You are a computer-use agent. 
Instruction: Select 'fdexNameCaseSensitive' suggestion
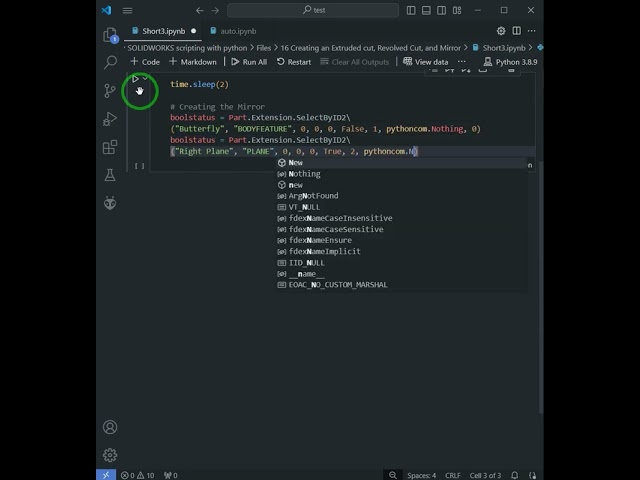pyautogui.click(x=402, y=229)
